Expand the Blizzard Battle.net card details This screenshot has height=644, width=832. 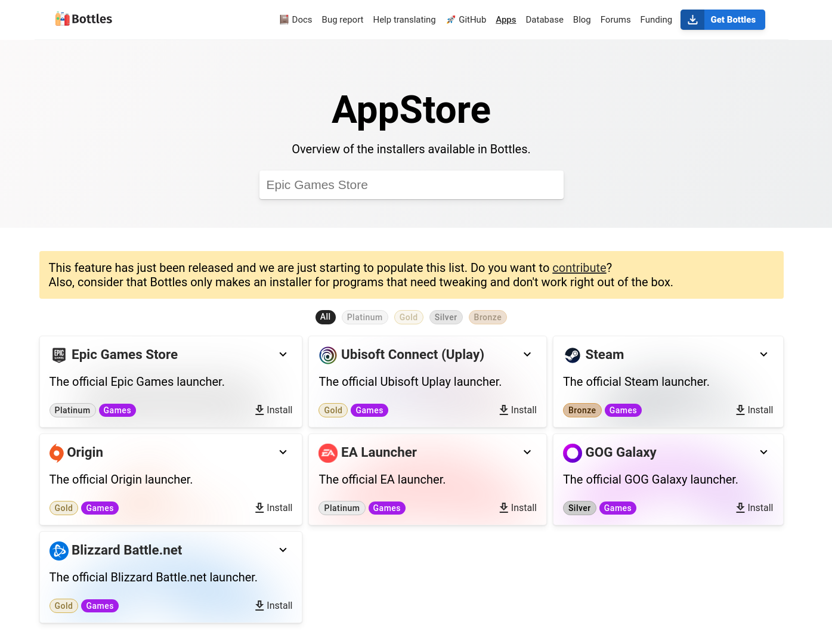(x=283, y=550)
